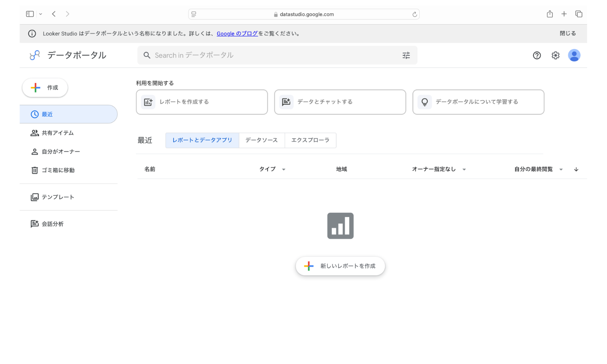The height and width of the screenshot is (364, 607).
Task: Click the page reader icon in address bar
Action: point(194,14)
